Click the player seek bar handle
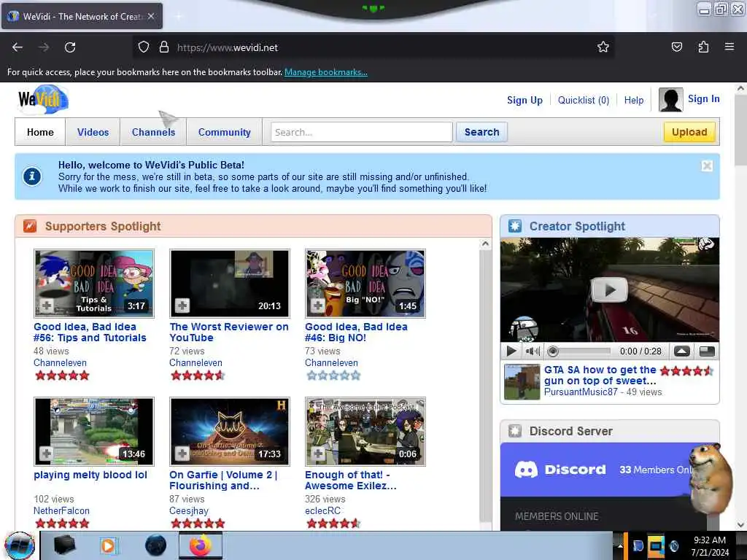747x560 pixels. [553, 351]
